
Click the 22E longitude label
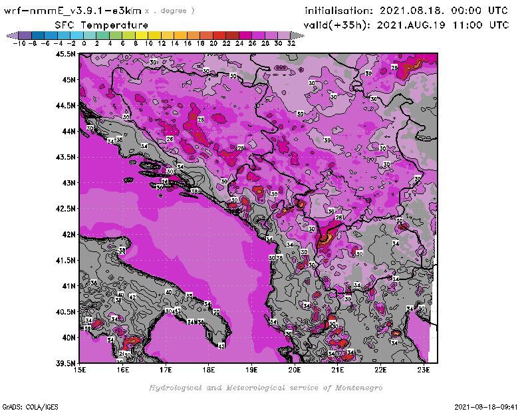pos(380,370)
